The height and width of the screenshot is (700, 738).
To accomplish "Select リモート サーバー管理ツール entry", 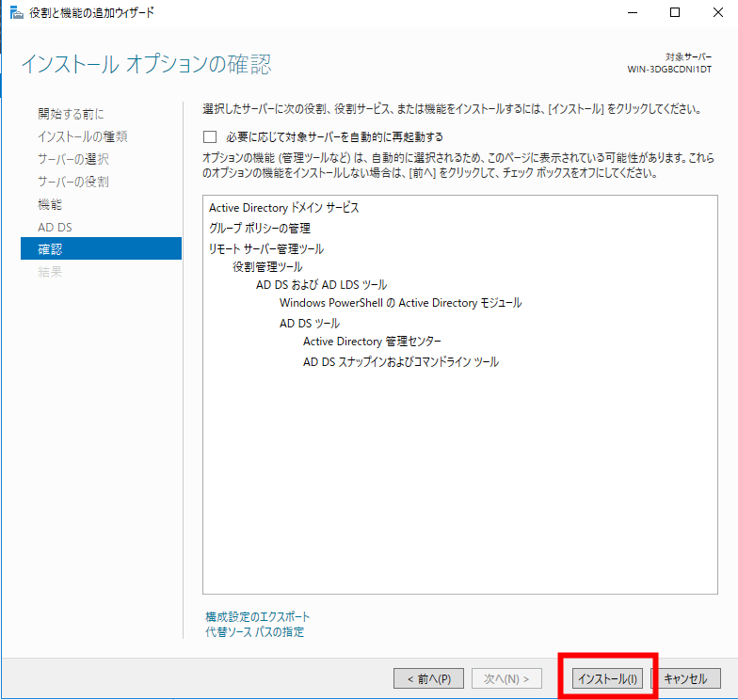I will (266, 248).
